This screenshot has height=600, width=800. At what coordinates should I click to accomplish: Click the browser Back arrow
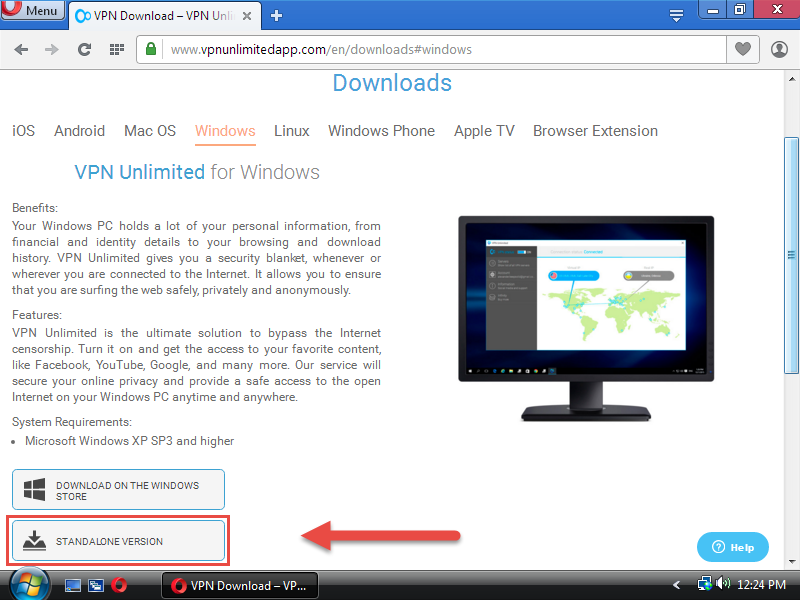point(21,49)
